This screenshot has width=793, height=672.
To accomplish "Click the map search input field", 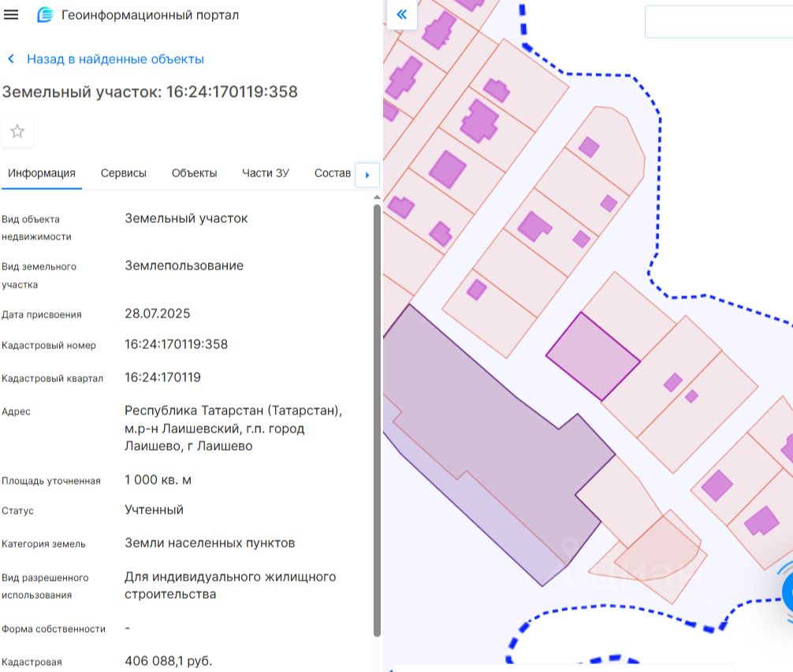I will pyautogui.click(x=719, y=21).
